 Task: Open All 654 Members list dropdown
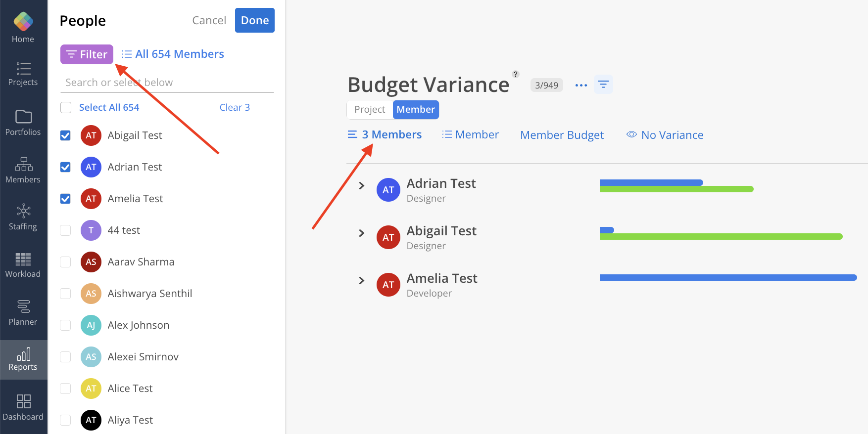coord(173,54)
